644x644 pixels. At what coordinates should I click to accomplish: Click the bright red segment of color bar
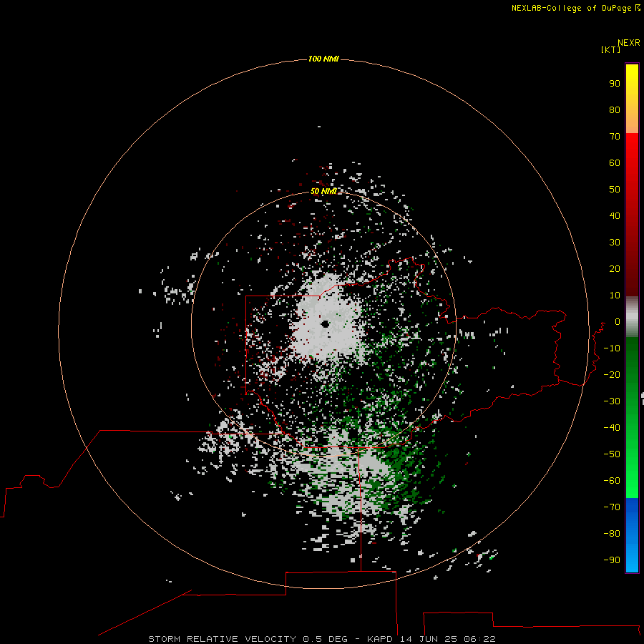pyautogui.click(x=632, y=165)
